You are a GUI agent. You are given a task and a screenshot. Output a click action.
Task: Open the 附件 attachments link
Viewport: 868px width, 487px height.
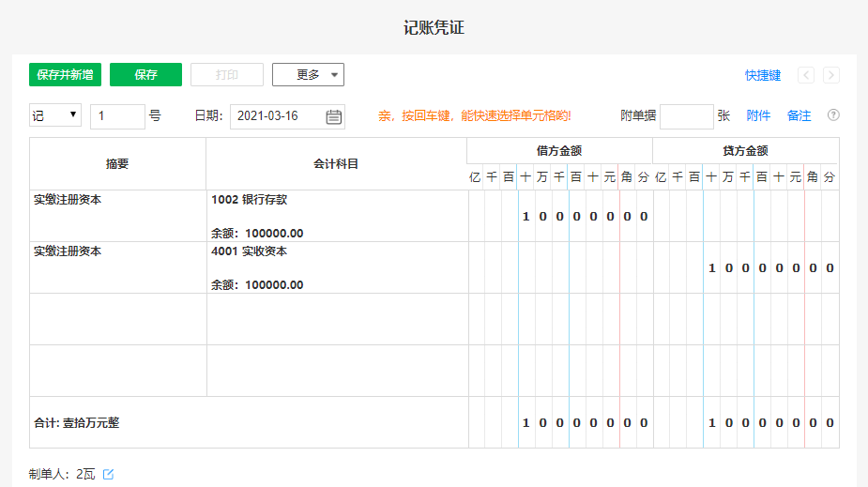click(758, 115)
